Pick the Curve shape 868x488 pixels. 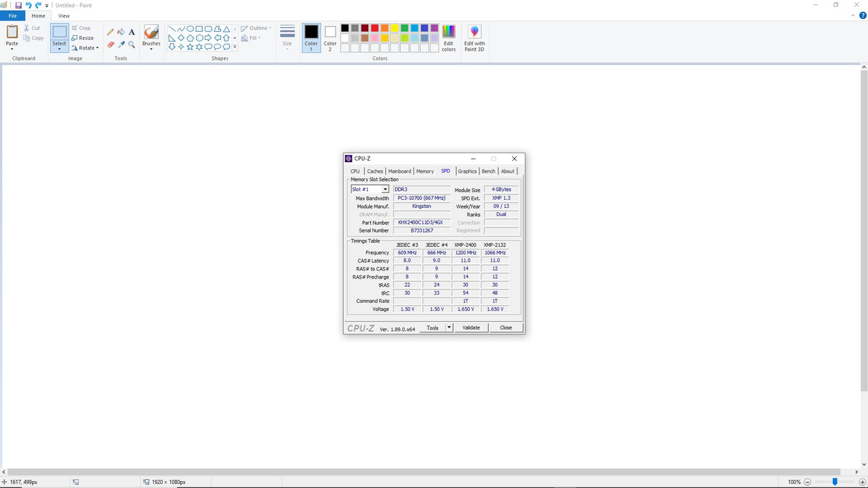[181, 29]
